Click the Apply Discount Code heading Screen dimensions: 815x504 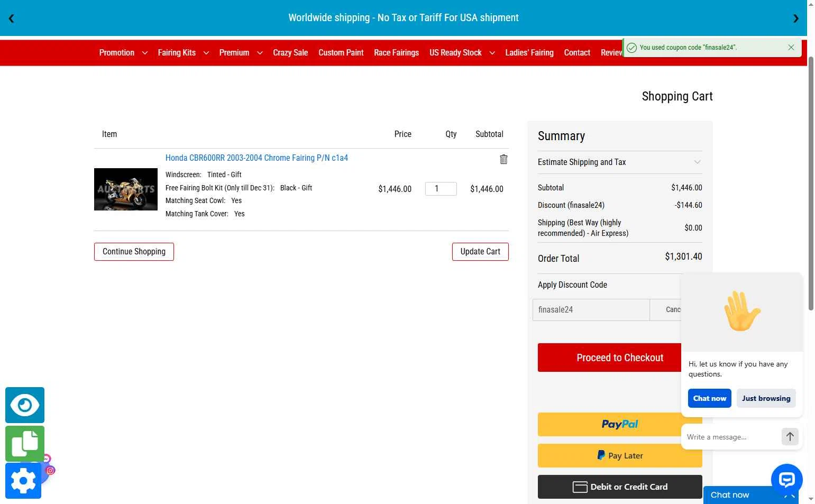572,285
